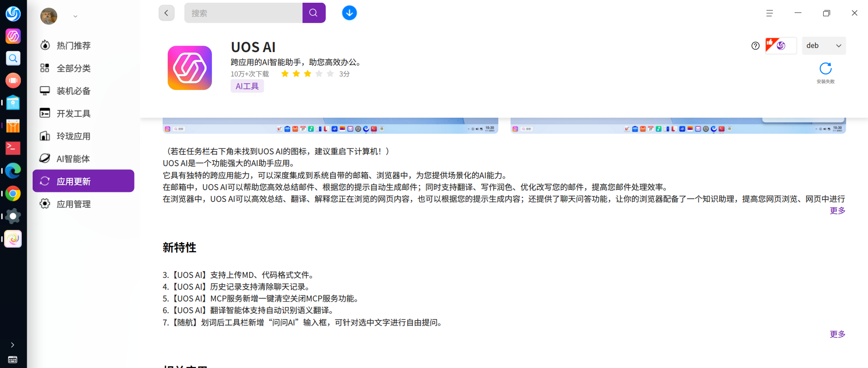The width and height of the screenshot is (868, 368).
Task: Click the fourth rating star
Action: click(x=319, y=74)
